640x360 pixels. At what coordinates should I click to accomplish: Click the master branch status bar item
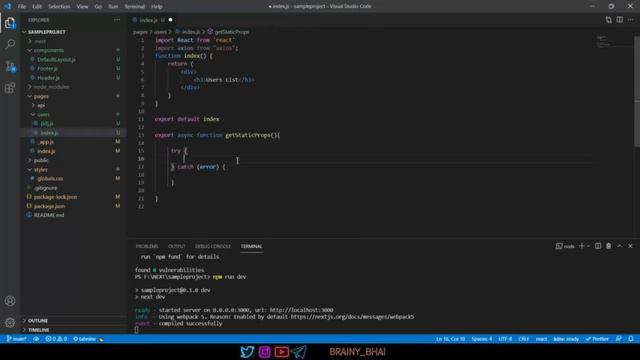17,339
